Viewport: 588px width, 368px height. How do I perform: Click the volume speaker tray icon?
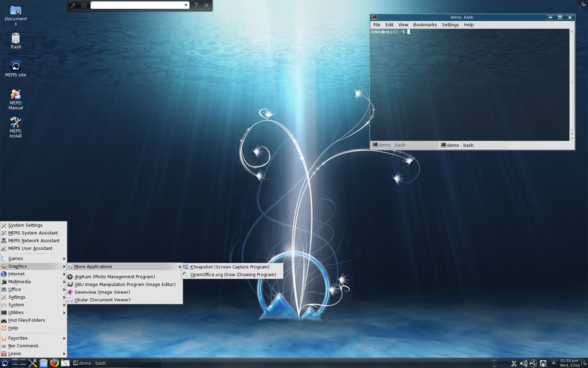coord(524,364)
